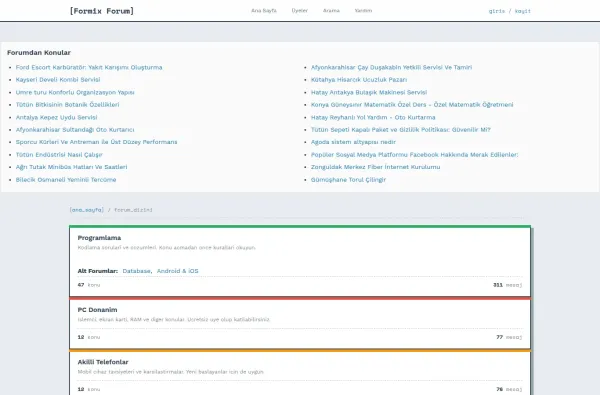Image resolution: width=600 pixels, height=395 pixels.
Task: Click the kayıt register link
Action: 523,11
